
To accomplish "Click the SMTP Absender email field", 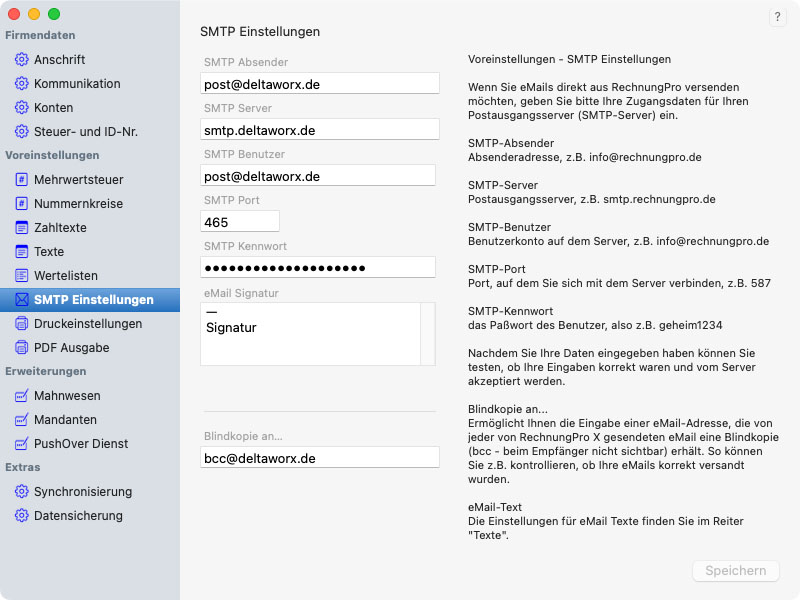I will pos(320,84).
